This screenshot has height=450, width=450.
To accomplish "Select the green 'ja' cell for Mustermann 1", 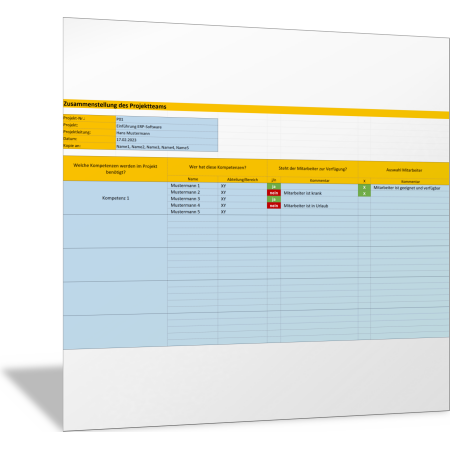I will (x=274, y=186).
